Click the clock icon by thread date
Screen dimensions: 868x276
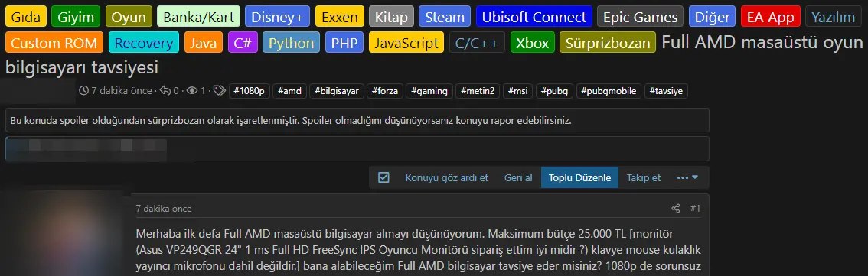(x=84, y=91)
